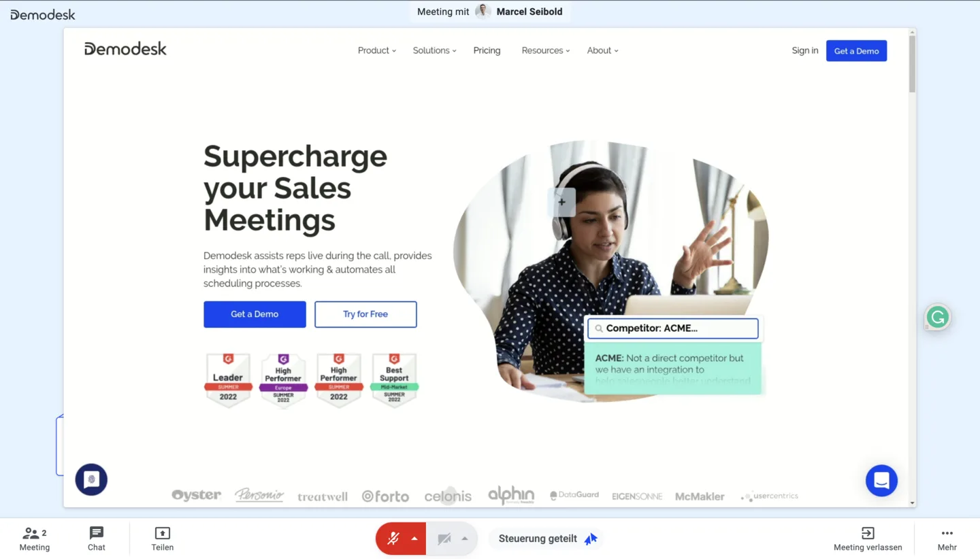The width and height of the screenshot is (980, 559).
Task: Click the Best Support Mid-Market badge
Action: 394,380
